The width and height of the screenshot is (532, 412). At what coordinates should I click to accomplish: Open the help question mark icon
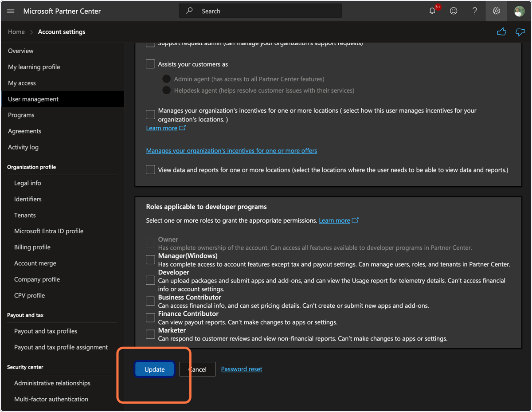pyautogui.click(x=475, y=11)
